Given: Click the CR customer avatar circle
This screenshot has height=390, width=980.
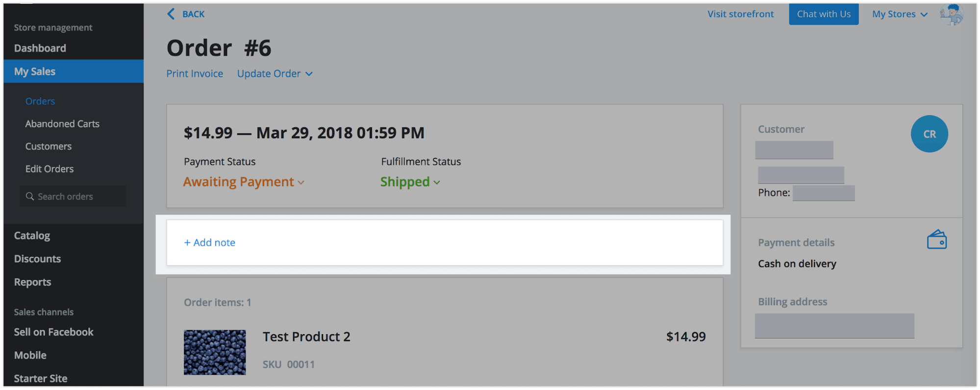Looking at the screenshot, I should point(929,134).
